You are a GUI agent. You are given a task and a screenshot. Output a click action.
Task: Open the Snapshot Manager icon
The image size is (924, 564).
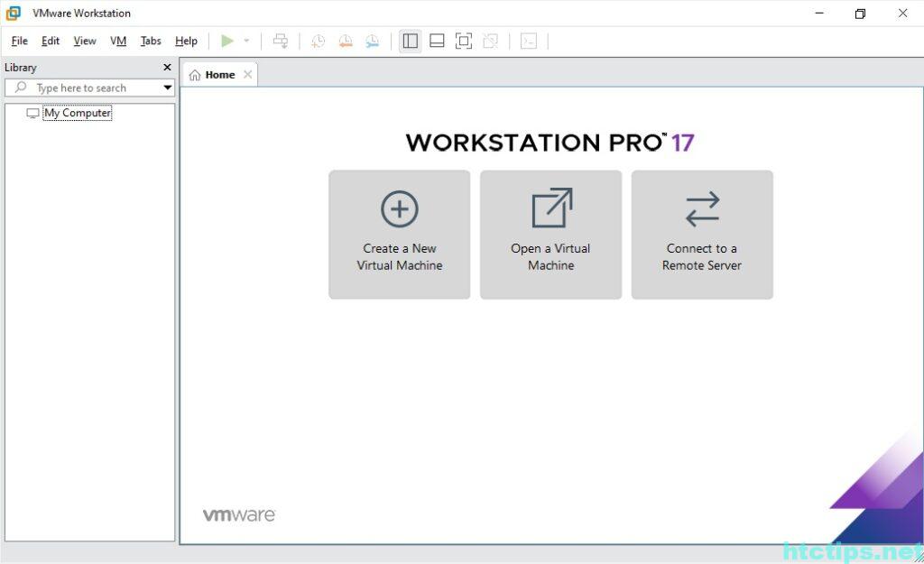pyautogui.click(x=372, y=41)
